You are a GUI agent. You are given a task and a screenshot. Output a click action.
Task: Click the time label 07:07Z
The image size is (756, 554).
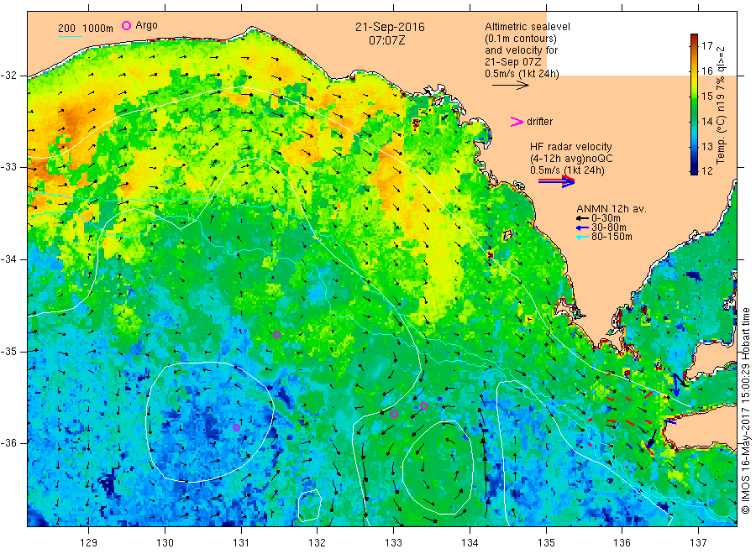pos(386,41)
